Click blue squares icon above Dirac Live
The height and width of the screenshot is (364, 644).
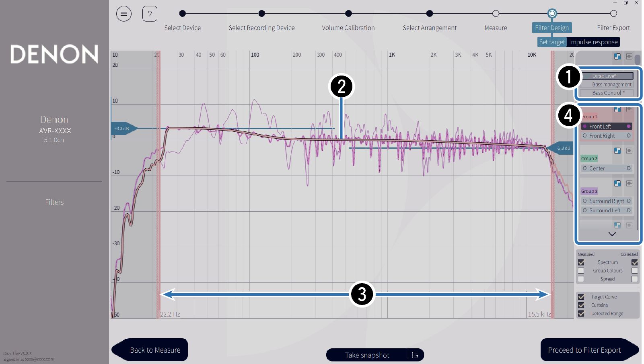[x=617, y=57]
